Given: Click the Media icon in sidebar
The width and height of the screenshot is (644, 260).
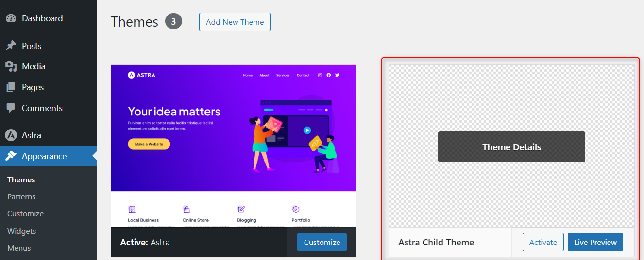Looking at the screenshot, I should (11, 66).
